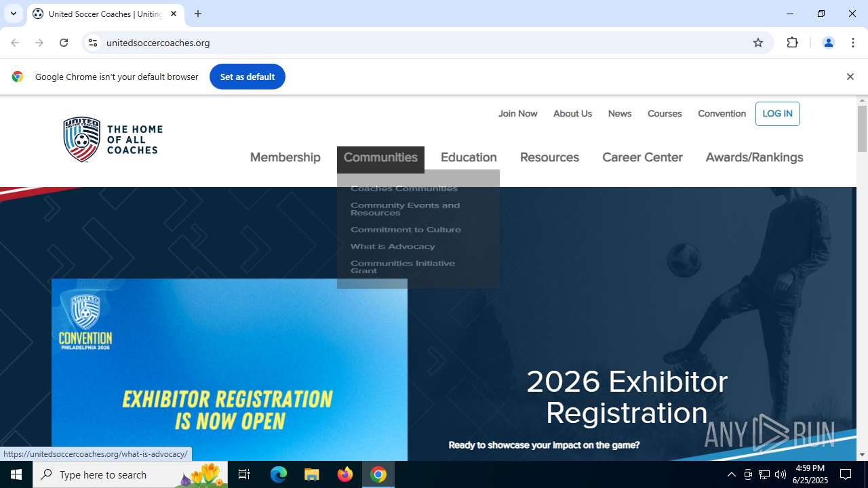
Task: Reload the page with the refresh icon
Action: coord(64,43)
